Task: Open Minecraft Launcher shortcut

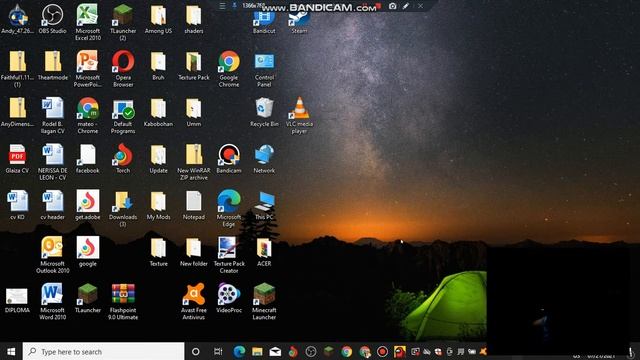Action: (264, 302)
